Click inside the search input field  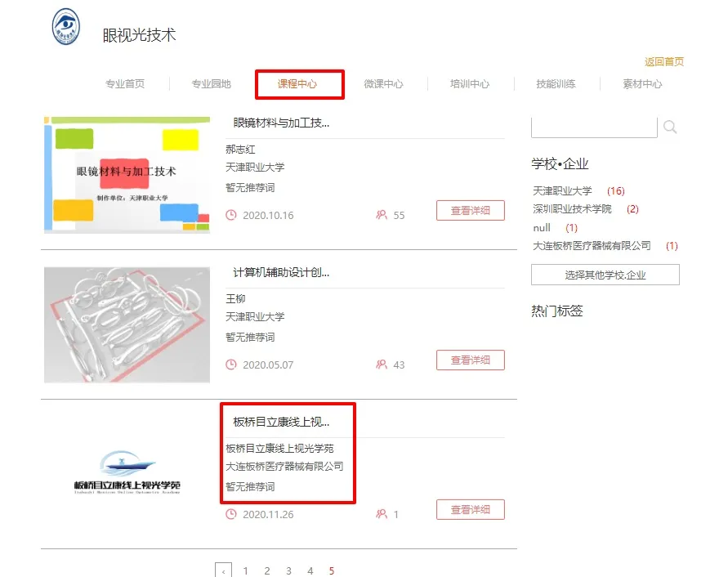(x=594, y=127)
